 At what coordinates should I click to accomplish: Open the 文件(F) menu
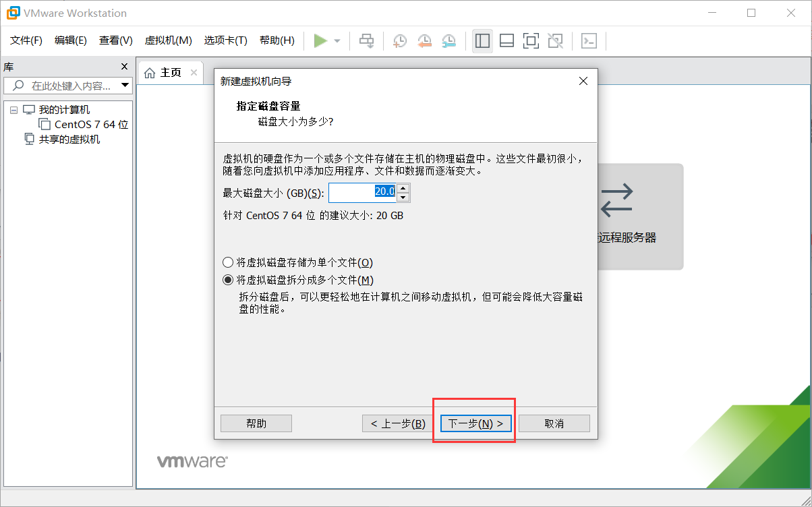(x=26, y=40)
